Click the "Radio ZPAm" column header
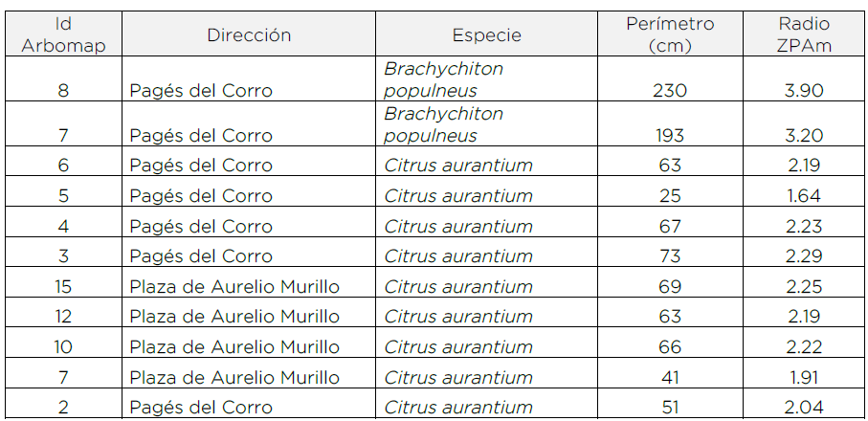The image size is (868, 421). (804, 34)
